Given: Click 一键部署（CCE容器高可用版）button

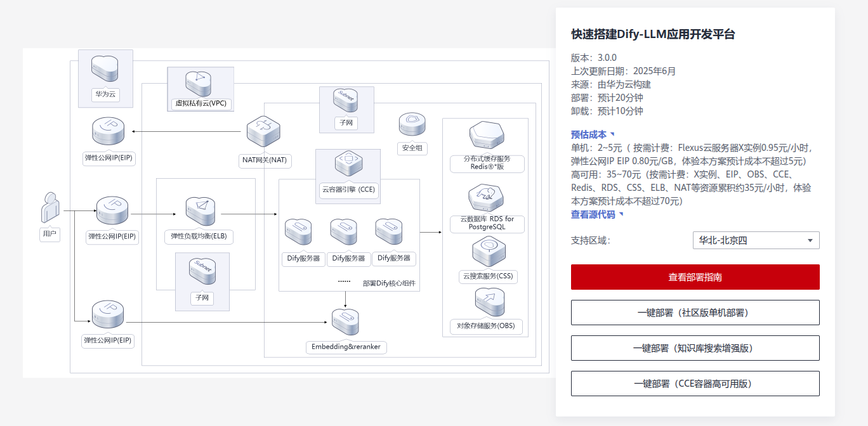Looking at the screenshot, I should pos(695,384).
